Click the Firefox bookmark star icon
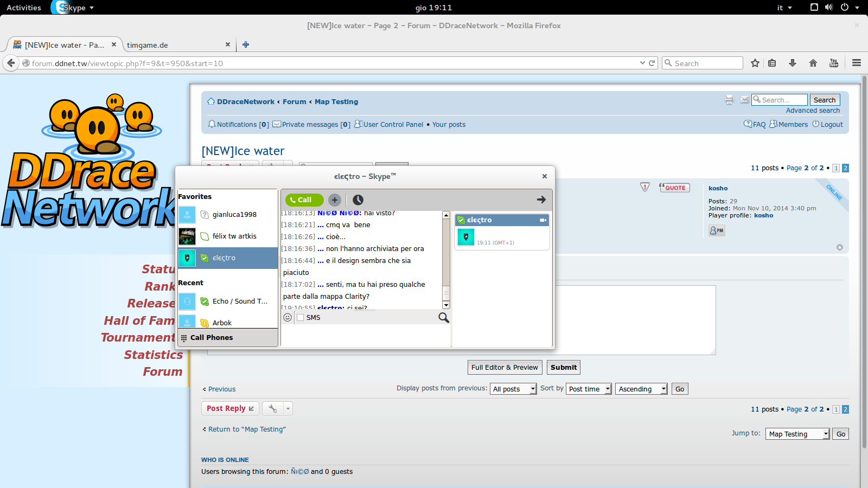The image size is (868, 488). (755, 63)
